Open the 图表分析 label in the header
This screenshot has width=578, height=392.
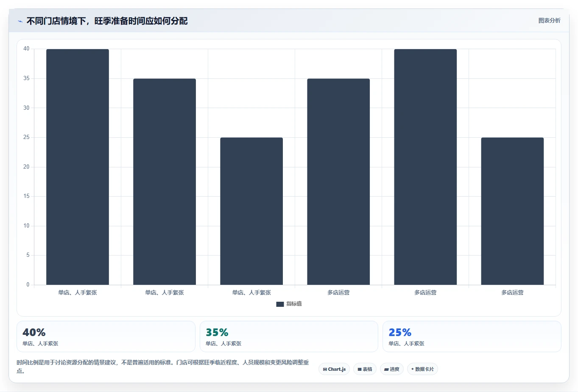[549, 20]
